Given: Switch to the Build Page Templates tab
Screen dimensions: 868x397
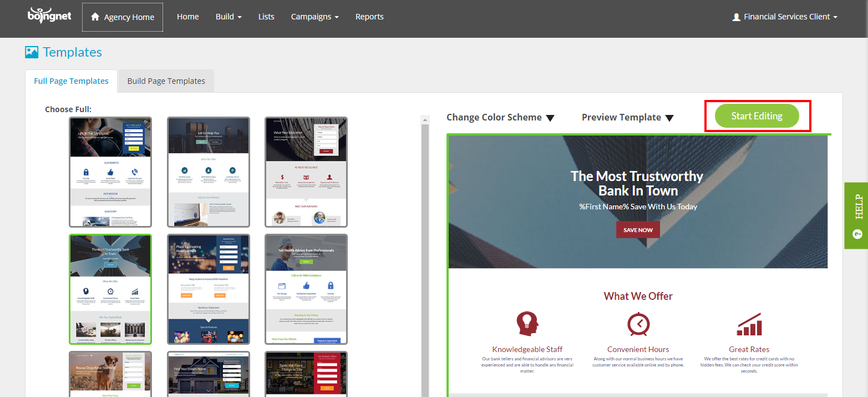Looking at the screenshot, I should [166, 81].
